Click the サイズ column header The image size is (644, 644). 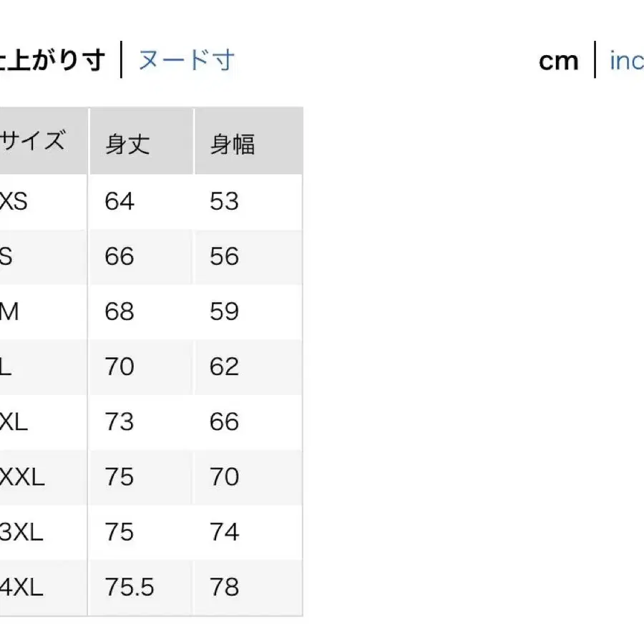point(34,140)
